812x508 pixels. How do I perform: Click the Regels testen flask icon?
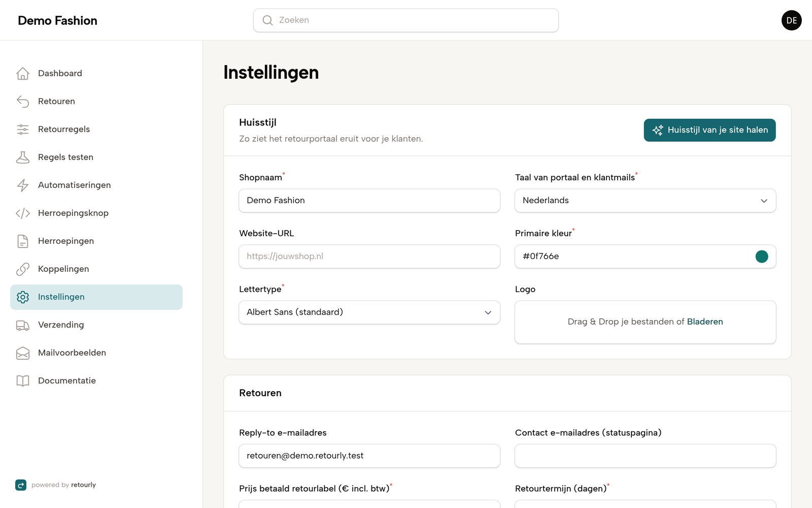(x=23, y=157)
